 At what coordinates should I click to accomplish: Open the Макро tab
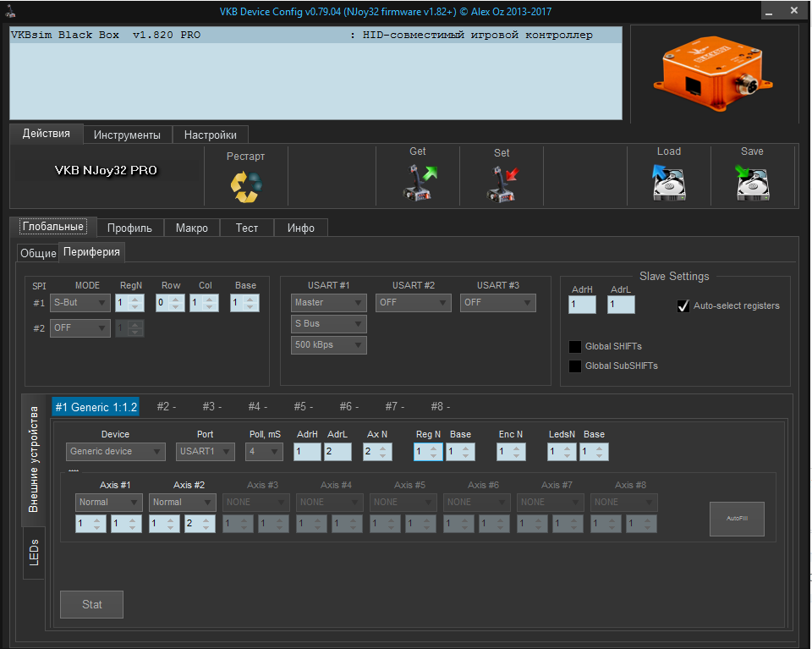pos(192,228)
